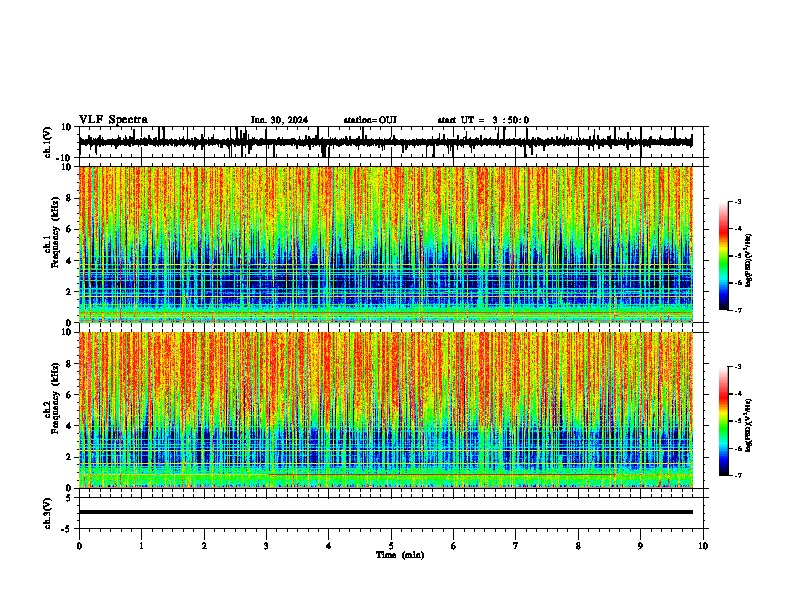792x612 pixels.
Task: Select the "Time (min)" axis label
Action: [400, 555]
